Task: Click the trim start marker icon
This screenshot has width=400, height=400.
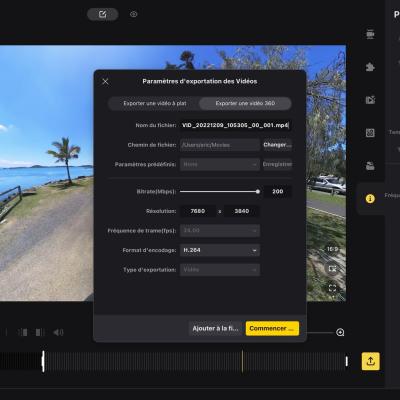Action: [x=23, y=332]
